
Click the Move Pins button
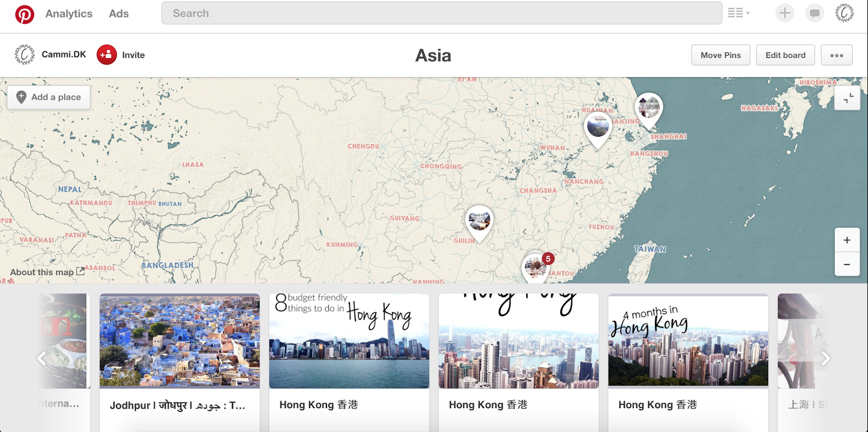(x=720, y=55)
